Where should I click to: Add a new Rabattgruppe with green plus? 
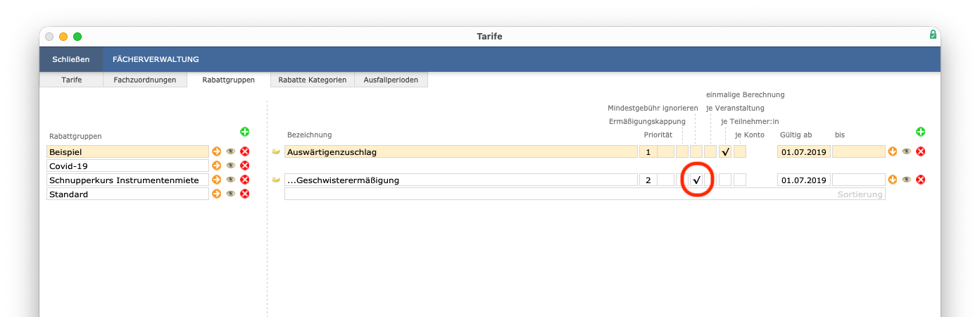tap(245, 132)
